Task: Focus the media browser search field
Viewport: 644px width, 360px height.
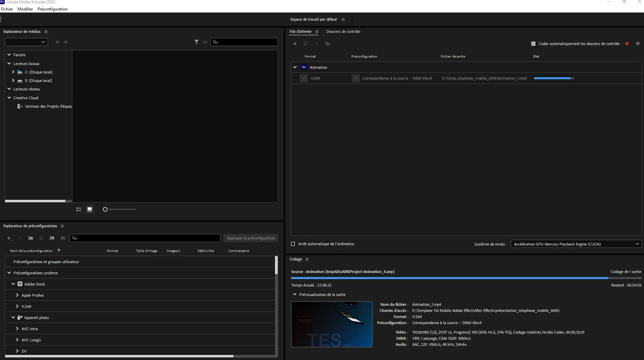Action: pyautogui.click(x=244, y=42)
